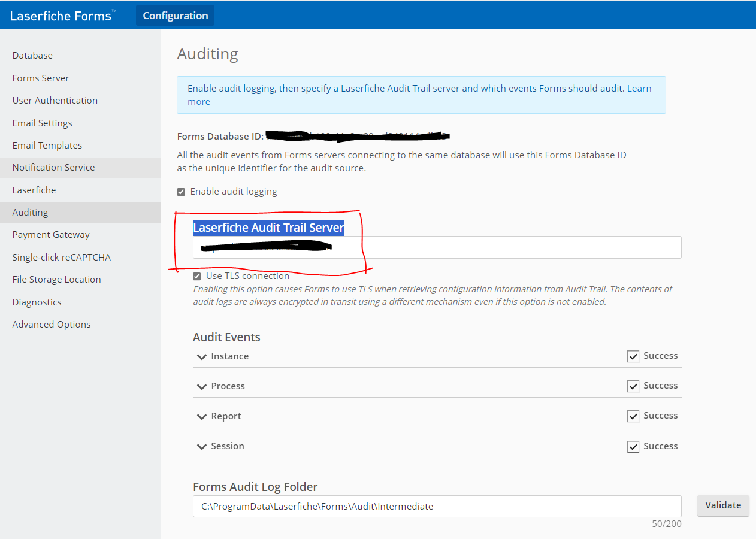Click the Report row label

(226, 416)
